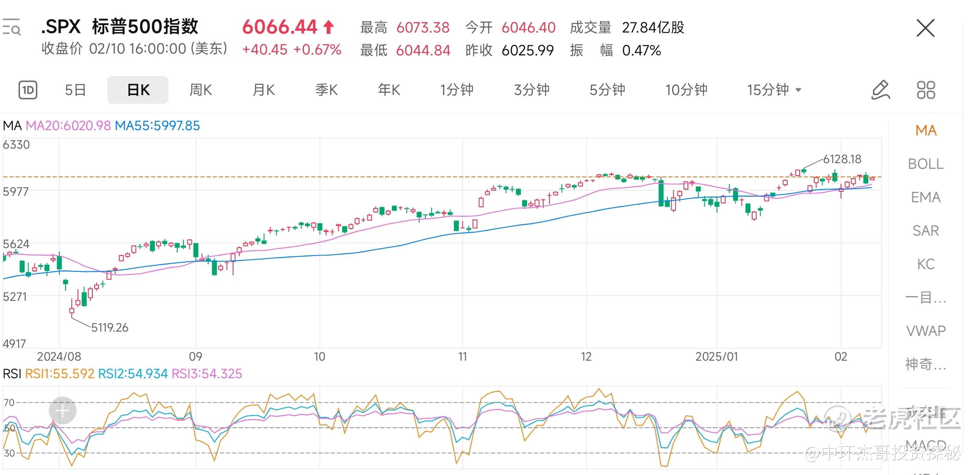The image size is (980, 475).
Task: Toggle the BOLL indicator overlay
Action: point(925,164)
